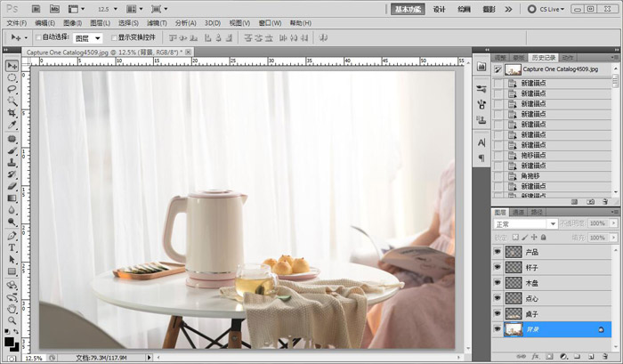Switch to the 通道 tab
The height and width of the screenshot is (364, 623).
pyautogui.click(x=518, y=212)
